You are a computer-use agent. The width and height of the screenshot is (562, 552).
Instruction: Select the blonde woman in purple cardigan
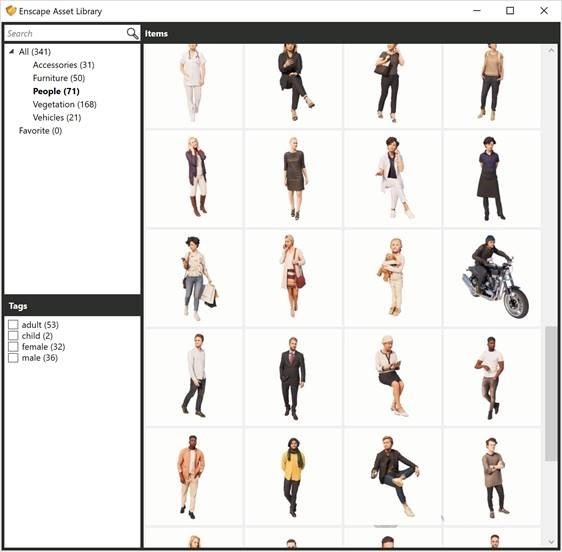coord(194,179)
